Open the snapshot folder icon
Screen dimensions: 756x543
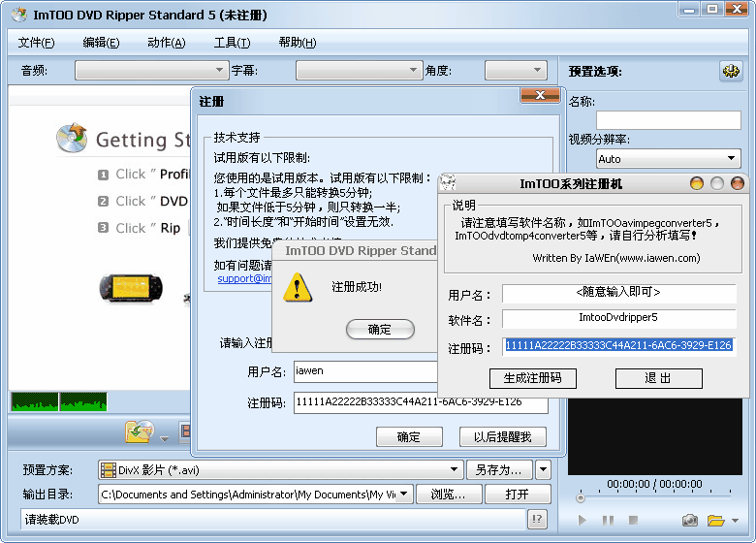[x=716, y=521]
